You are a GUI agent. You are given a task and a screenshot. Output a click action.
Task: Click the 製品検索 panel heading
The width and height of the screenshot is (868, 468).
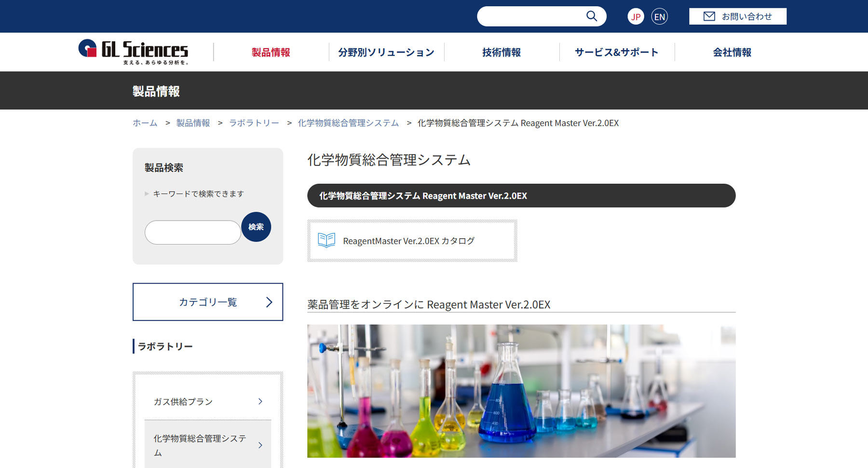tap(164, 167)
